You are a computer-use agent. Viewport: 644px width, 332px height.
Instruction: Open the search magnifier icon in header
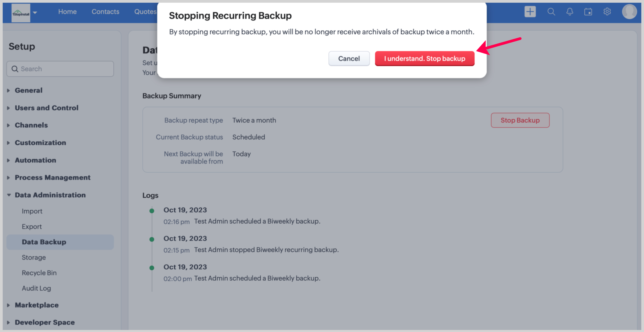pos(551,12)
